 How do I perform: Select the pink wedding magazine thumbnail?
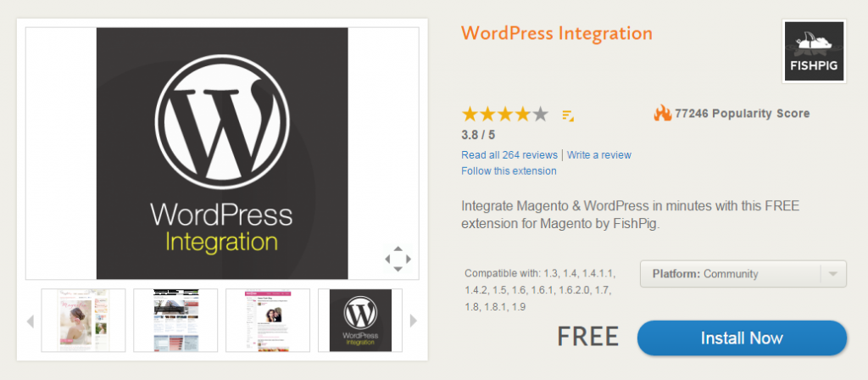coord(83,320)
